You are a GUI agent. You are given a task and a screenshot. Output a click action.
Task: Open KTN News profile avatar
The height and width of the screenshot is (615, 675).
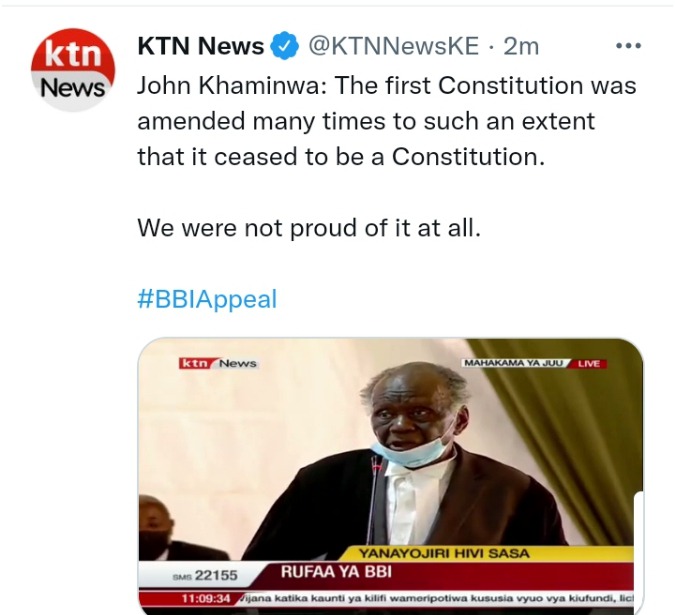pos(73,70)
